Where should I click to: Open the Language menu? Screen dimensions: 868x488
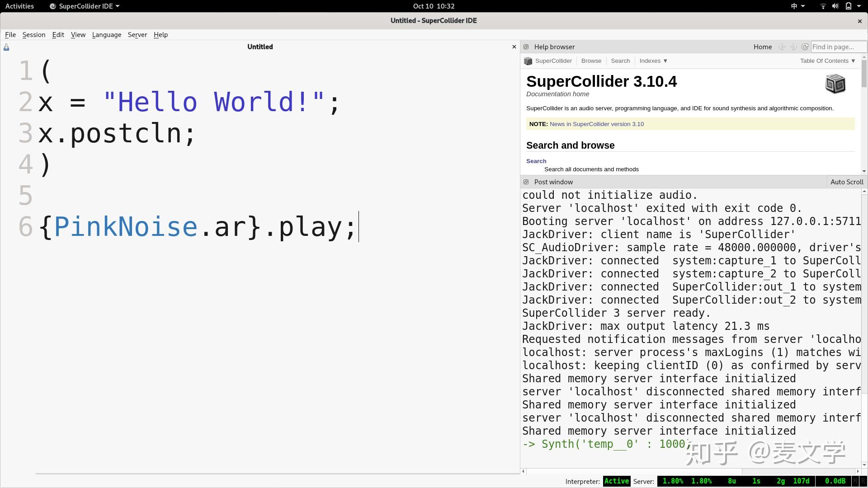107,35
